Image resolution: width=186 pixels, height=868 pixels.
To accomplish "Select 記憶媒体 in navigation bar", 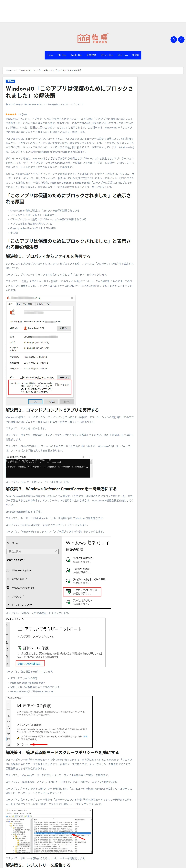I will tap(92, 55).
